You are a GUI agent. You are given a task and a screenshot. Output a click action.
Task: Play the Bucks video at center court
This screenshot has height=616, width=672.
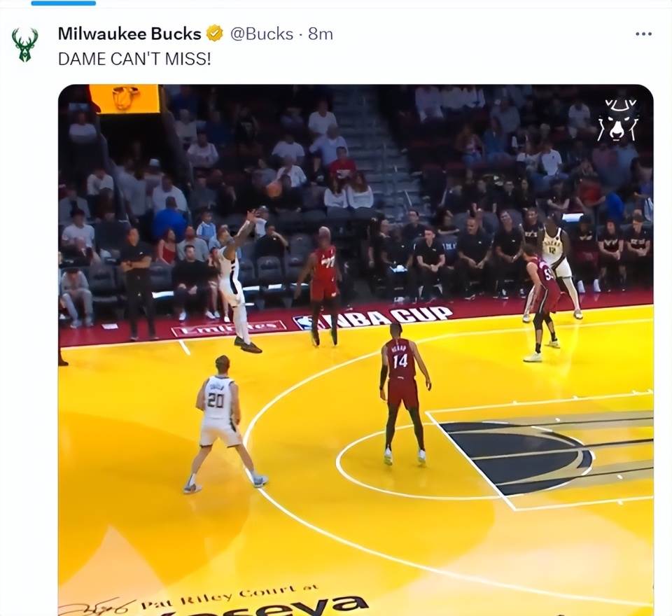coord(356,350)
